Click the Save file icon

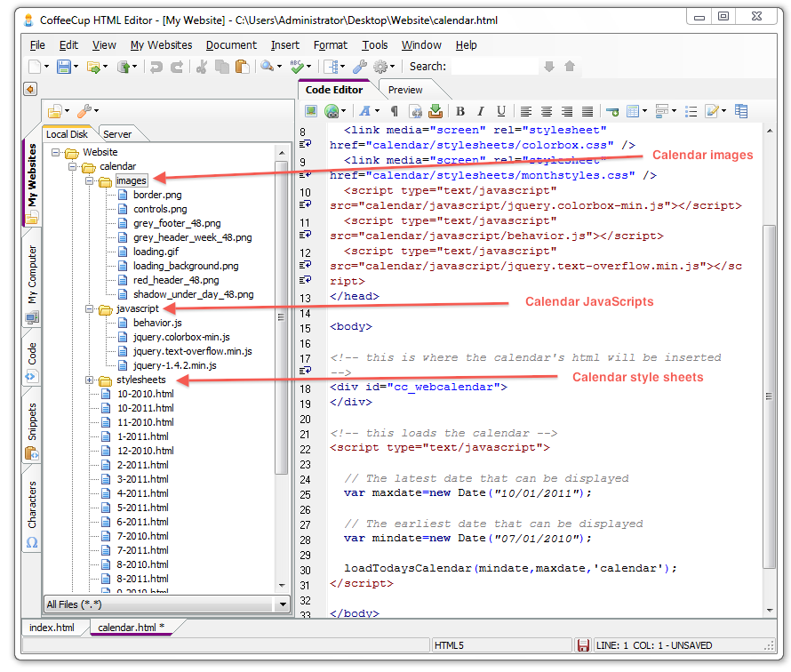click(64, 67)
